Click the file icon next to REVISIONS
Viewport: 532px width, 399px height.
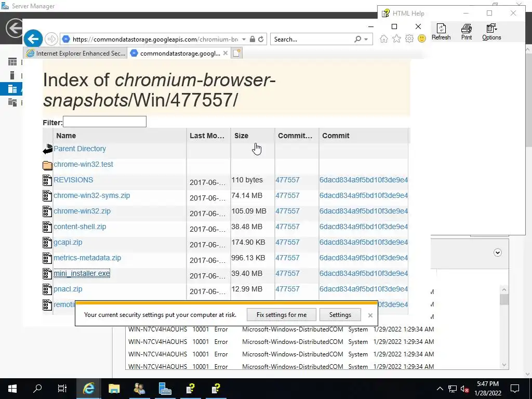pyautogui.click(x=47, y=180)
